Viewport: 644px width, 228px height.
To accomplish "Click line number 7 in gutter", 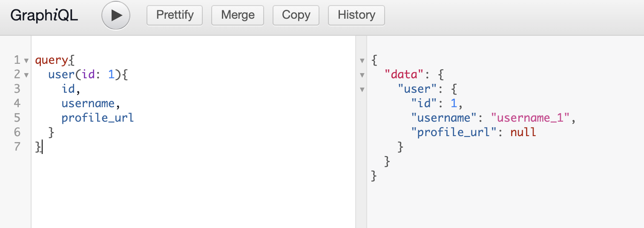I will coord(17,147).
